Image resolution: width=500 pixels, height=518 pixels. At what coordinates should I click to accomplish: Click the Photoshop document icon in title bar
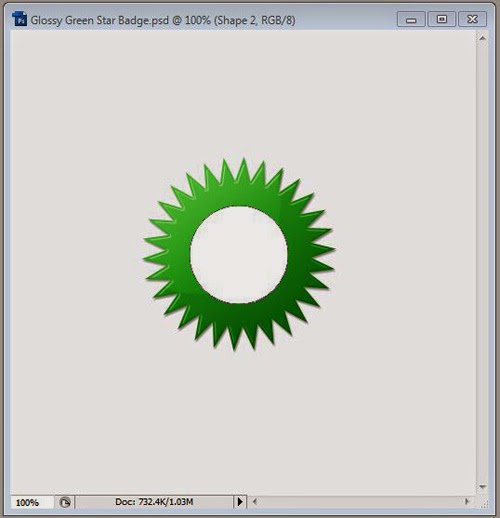pos(19,19)
